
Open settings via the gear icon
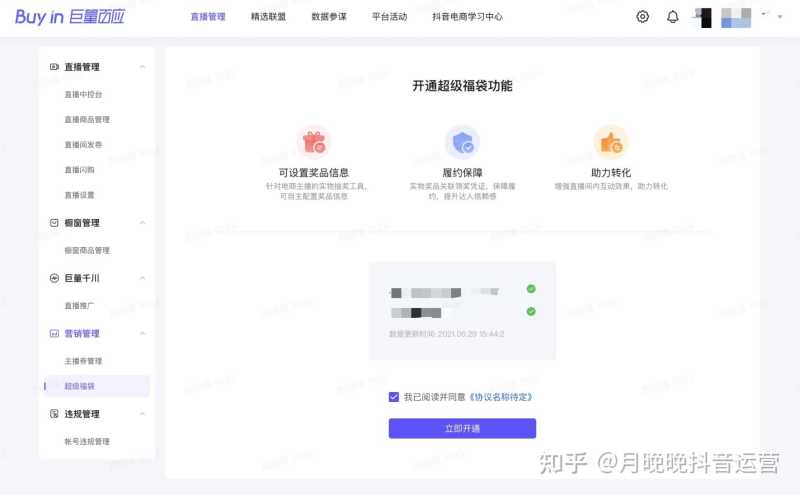tap(642, 17)
